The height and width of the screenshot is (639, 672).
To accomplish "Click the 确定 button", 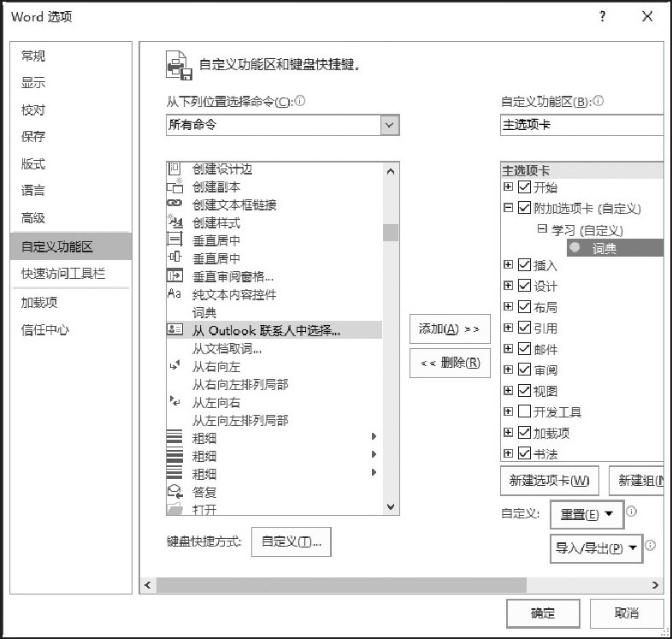I will click(x=543, y=613).
